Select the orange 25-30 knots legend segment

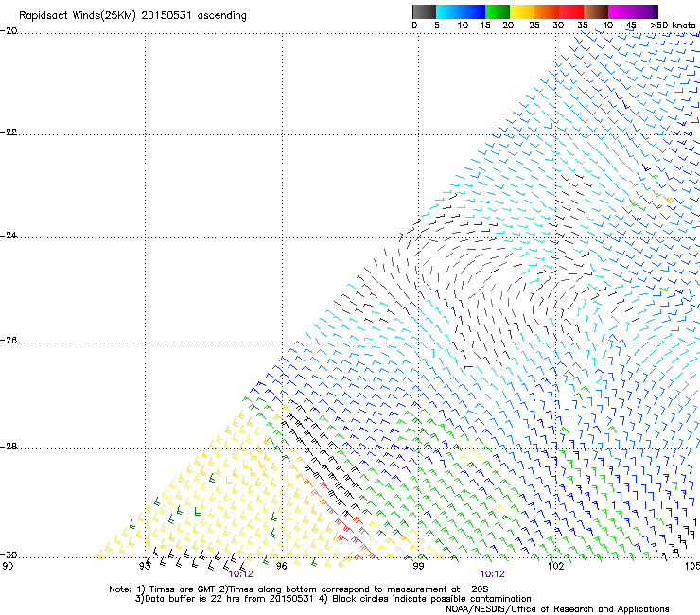point(547,11)
